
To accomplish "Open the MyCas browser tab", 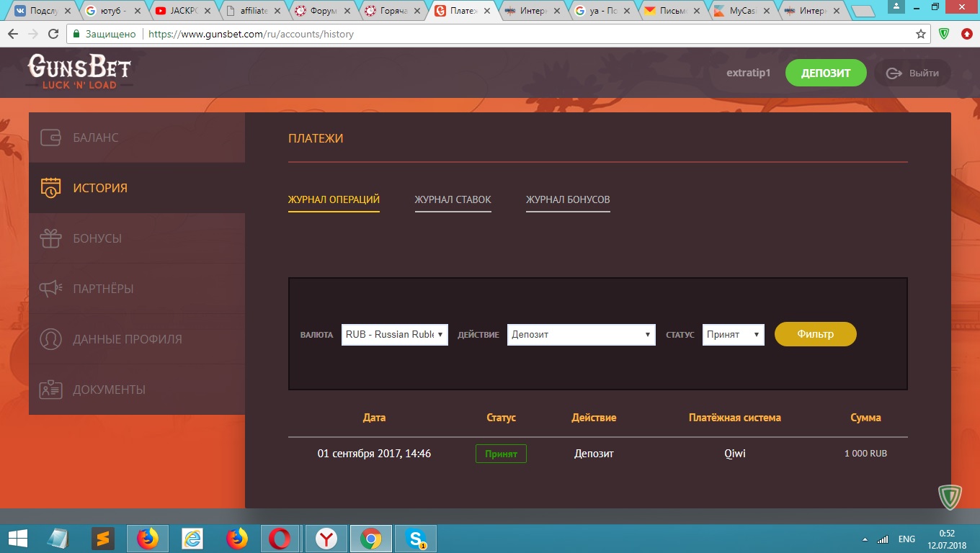I will tap(744, 12).
